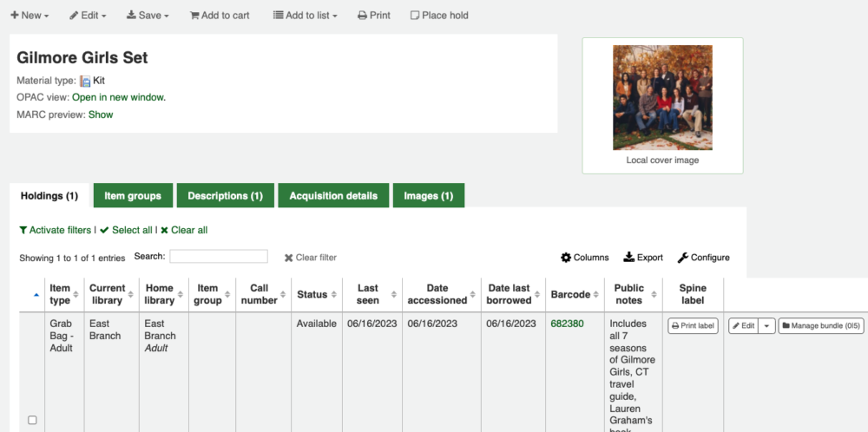This screenshot has width=868, height=432.
Task: Open barcode 682380 link
Action: click(567, 324)
